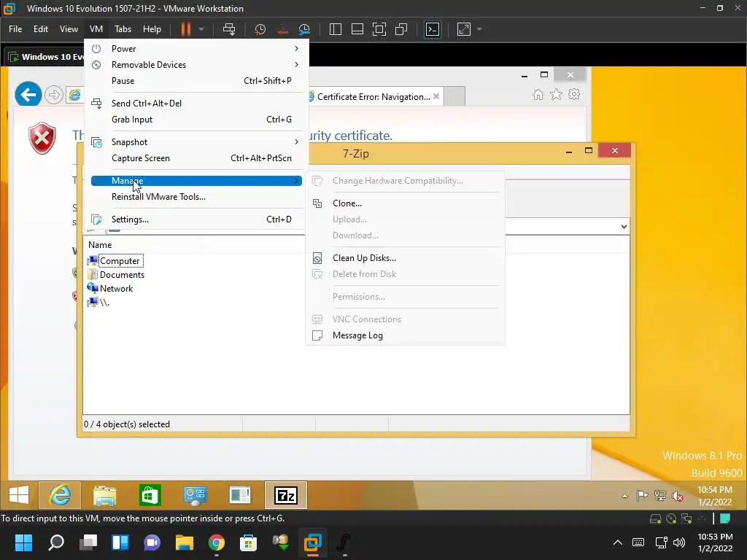Toggle the thumbnail bar view icon
This screenshot has width=747, height=560.
coord(357,29)
